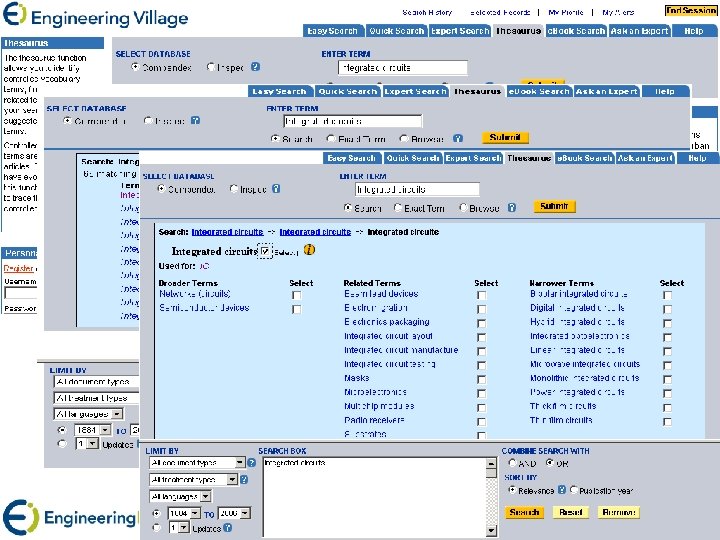The width and height of the screenshot is (720, 540).
Task: Open Quick Search tab in the middle window
Action: click(x=348, y=91)
